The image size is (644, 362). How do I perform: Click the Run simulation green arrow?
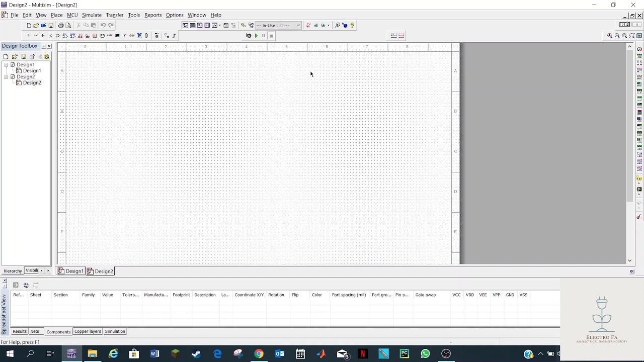[x=256, y=36]
